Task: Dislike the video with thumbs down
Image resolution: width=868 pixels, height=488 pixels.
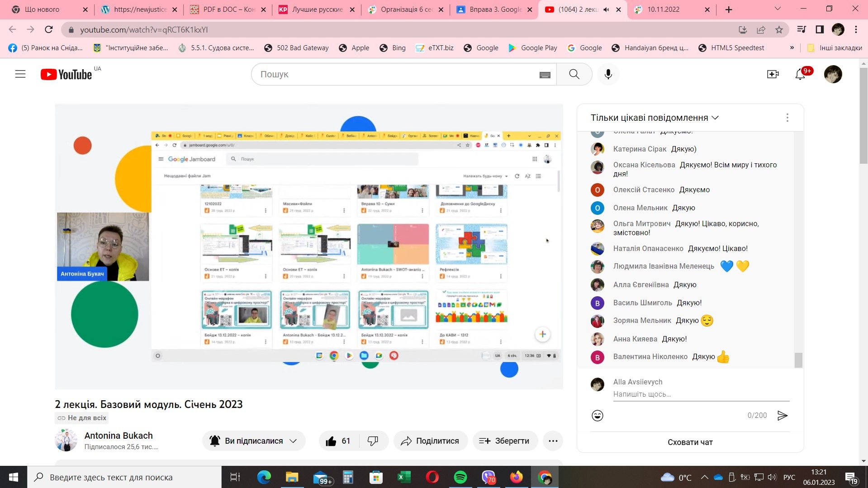Action: pyautogui.click(x=373, y=441)
